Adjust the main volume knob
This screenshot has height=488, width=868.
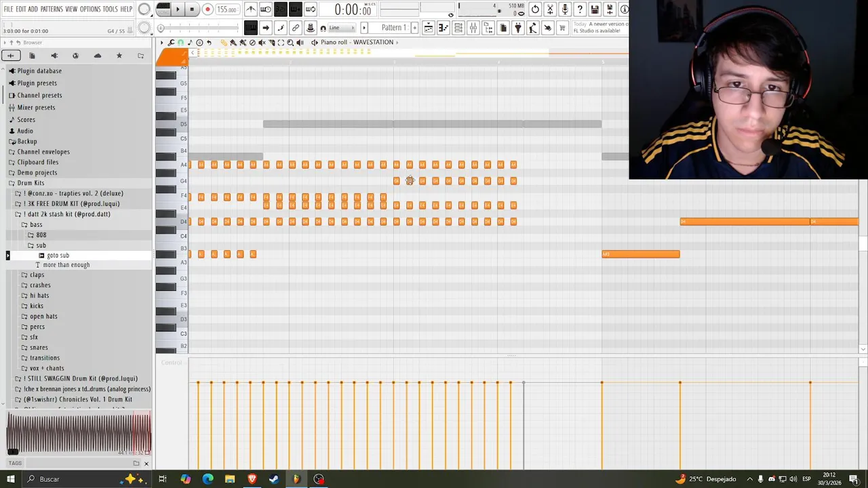point(144,9)
